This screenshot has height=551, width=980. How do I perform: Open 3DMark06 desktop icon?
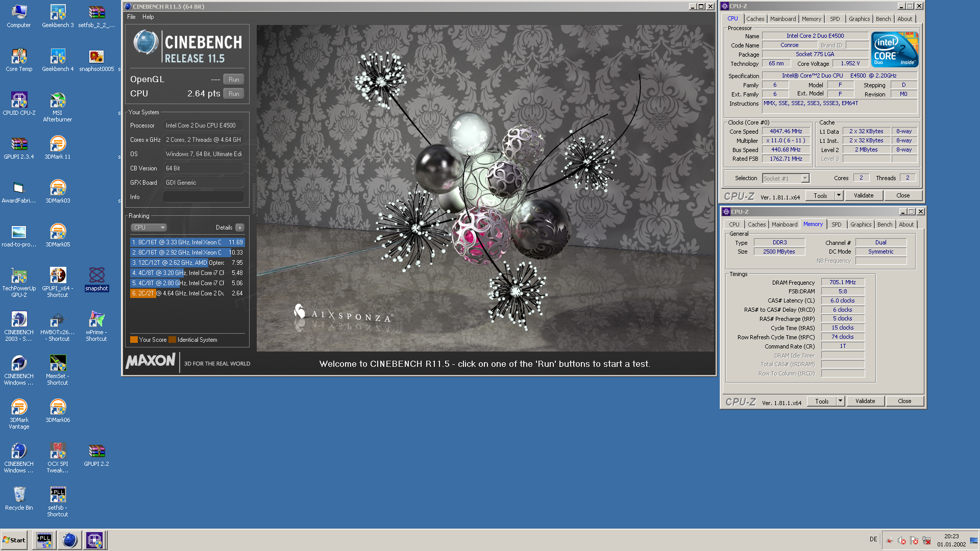click(58, 410)
